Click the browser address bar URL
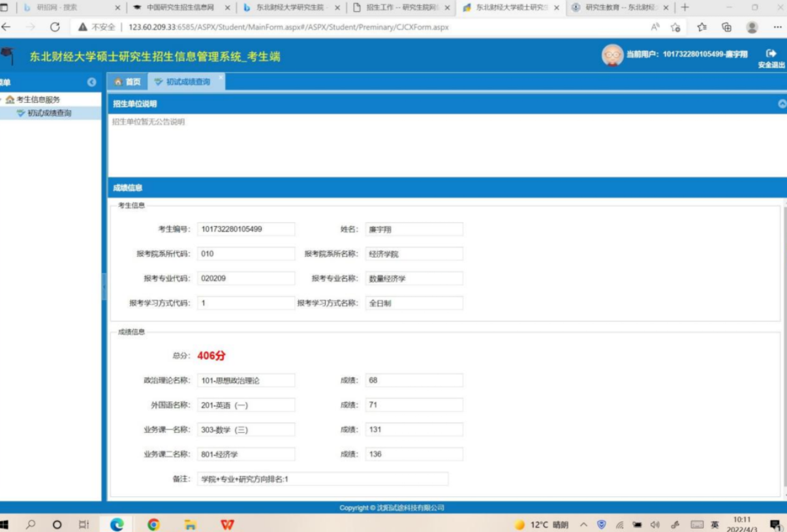 pos(288,27)
